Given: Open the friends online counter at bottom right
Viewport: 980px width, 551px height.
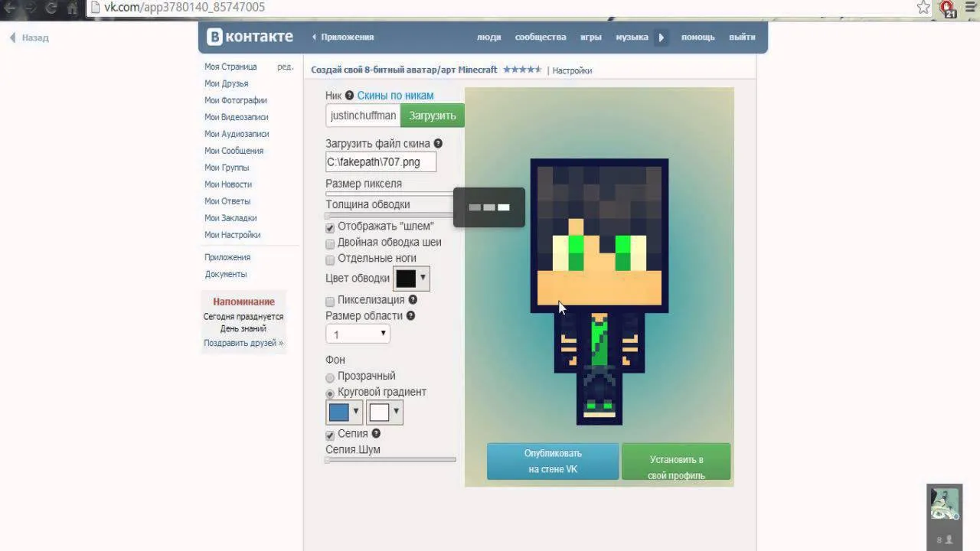Looking at the screenshot, I should pyautogui.click(x=944, y=540).
